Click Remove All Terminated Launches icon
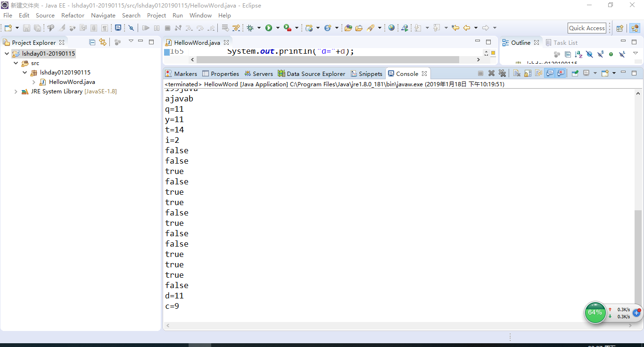 [x=502, y=74]
